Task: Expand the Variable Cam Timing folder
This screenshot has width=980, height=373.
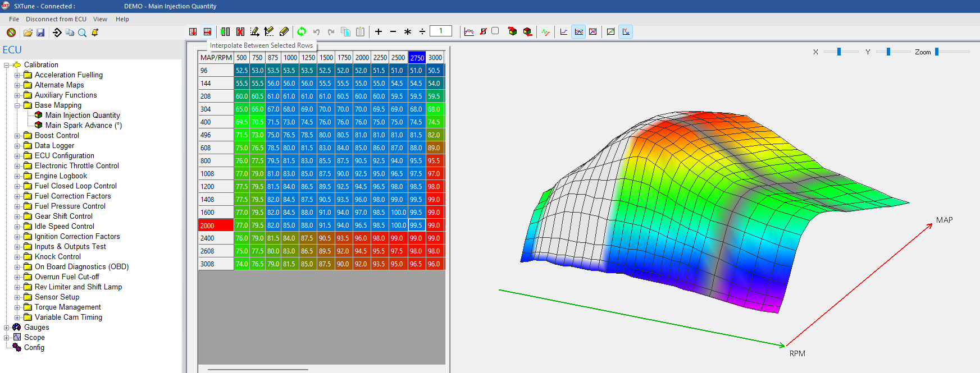Action: [17, 317]
